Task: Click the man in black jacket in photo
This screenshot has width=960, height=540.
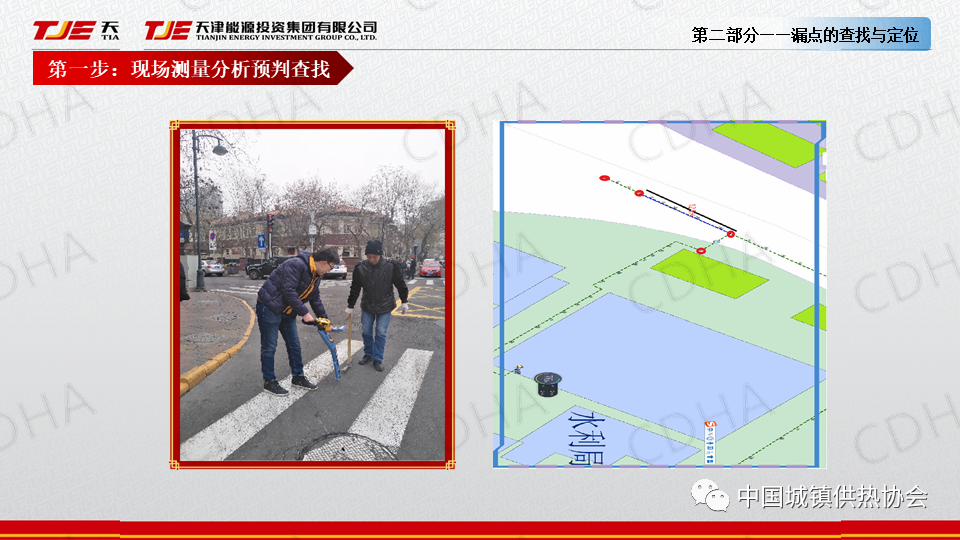Action: [377, 300]
